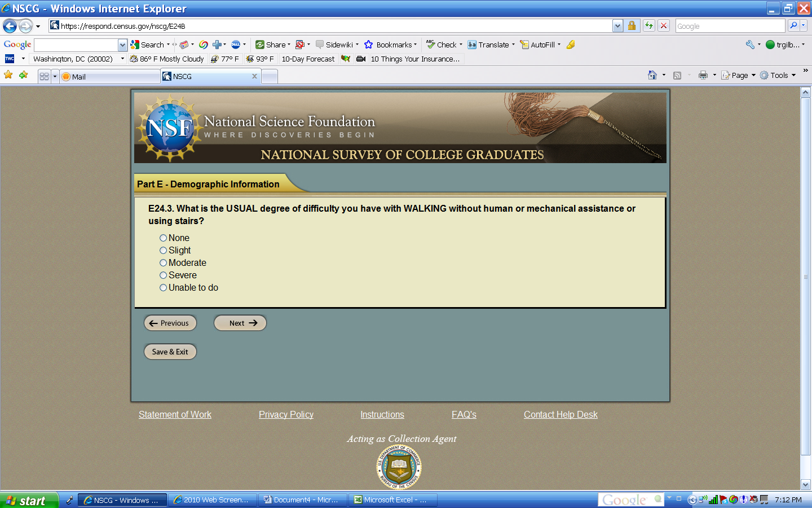Click the Refresh page icon
This screenshot has height=508, width=812.
click(x=649, y=25)
